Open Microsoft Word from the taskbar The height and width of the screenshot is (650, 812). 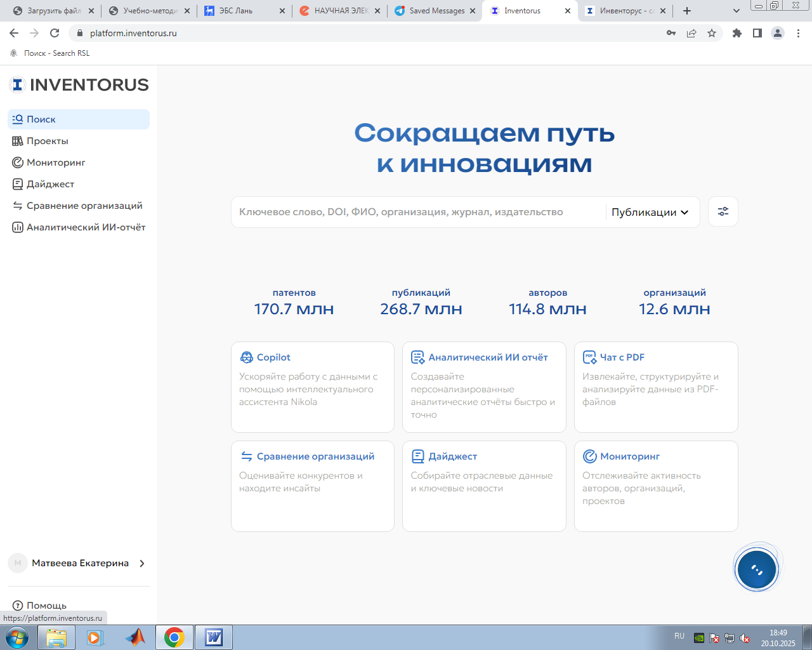coord(214,637)
